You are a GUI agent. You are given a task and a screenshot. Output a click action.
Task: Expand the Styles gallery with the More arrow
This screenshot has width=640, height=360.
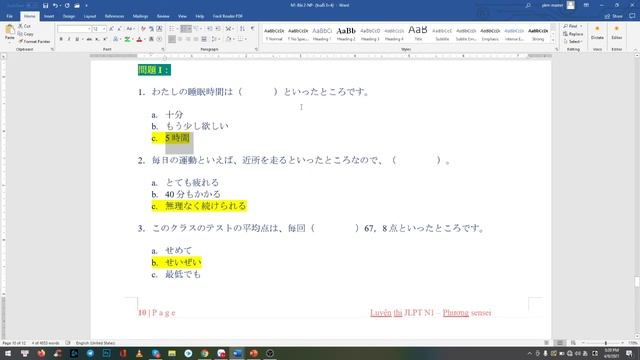click(553, 40)
